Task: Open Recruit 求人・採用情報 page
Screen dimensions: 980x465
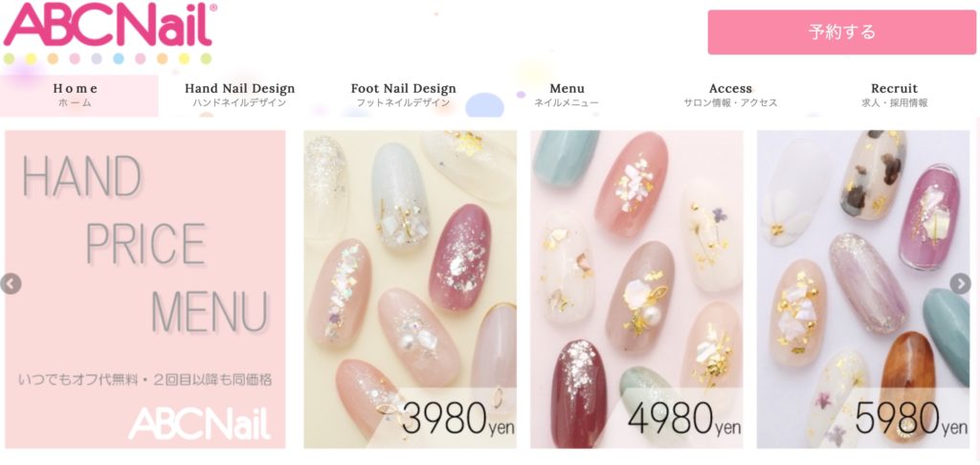Action: [895, 95]
